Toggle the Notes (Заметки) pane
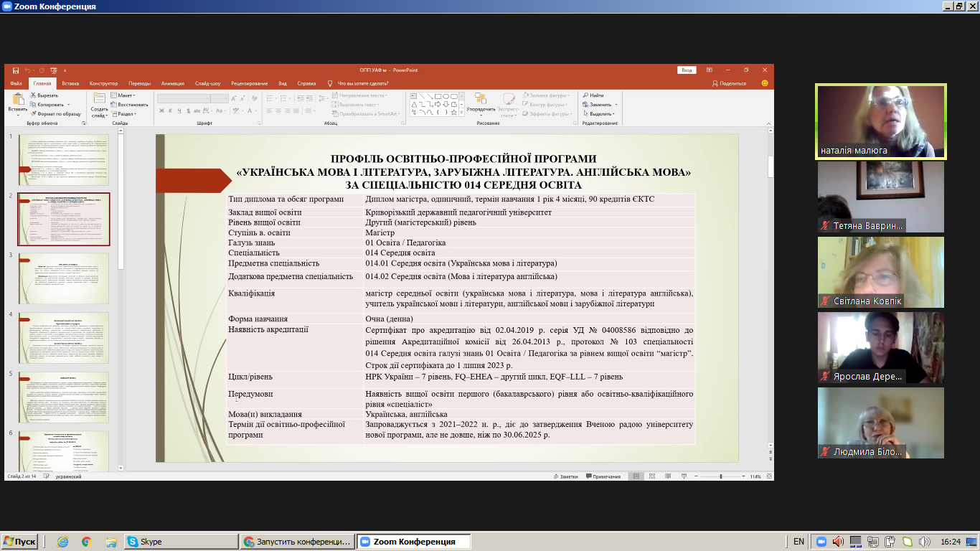Screen dimensions: 980x551 [x=565, y=476]
